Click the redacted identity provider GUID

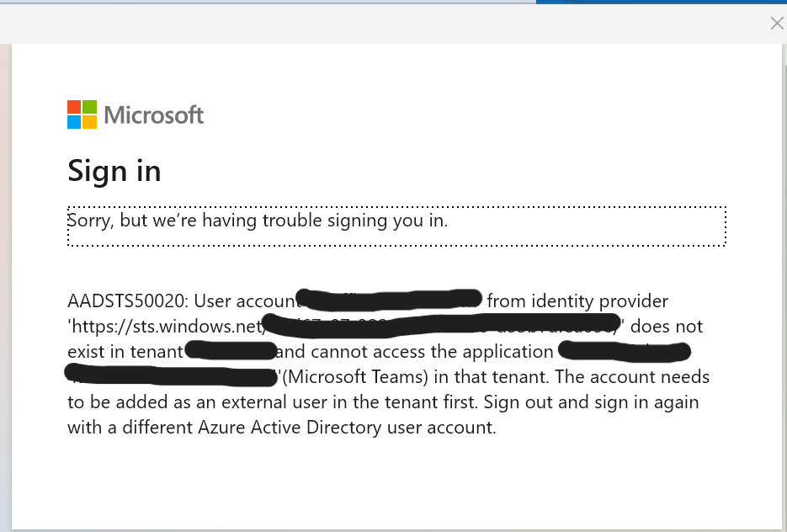pyautogui.click(x=442, y=323)
